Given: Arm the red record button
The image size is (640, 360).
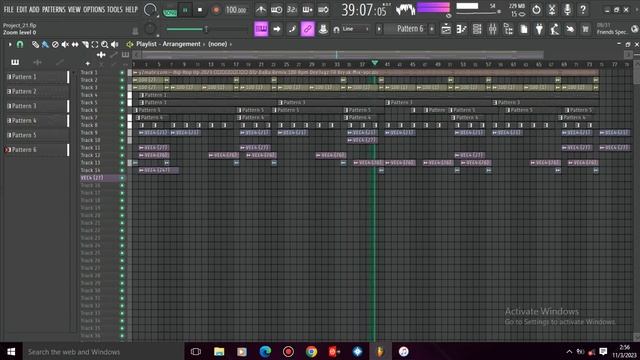Looking at the screenshot, I should click(x=216, y=10).
